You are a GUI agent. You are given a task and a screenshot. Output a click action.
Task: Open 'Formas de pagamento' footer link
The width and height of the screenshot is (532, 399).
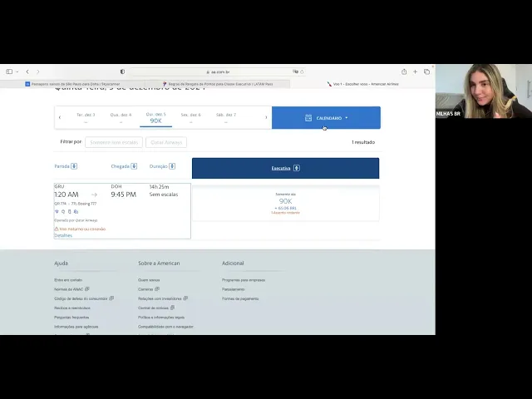coord(240,298)
